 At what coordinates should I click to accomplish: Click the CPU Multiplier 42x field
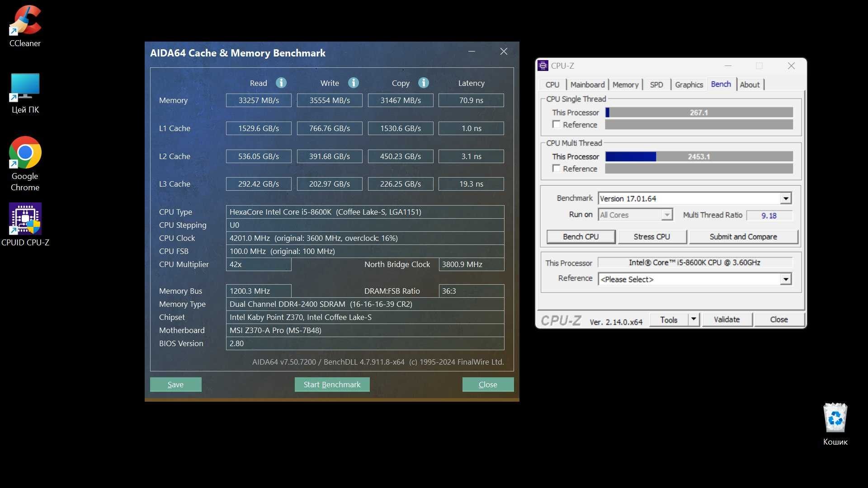point(259,264)
